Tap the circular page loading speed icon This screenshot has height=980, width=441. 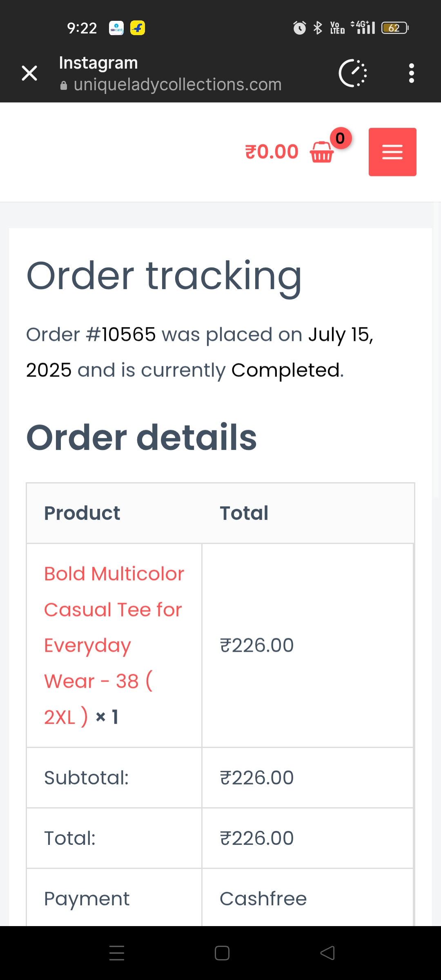coord(353,73)
